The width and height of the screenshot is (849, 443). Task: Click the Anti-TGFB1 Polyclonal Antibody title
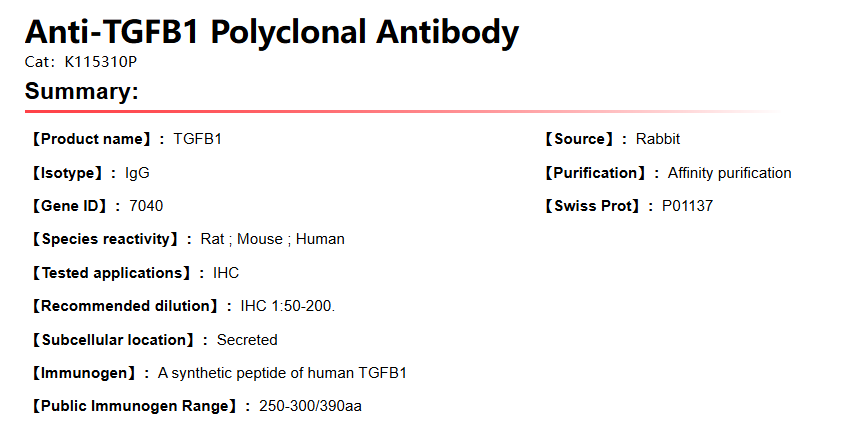(x=272, y=32)
